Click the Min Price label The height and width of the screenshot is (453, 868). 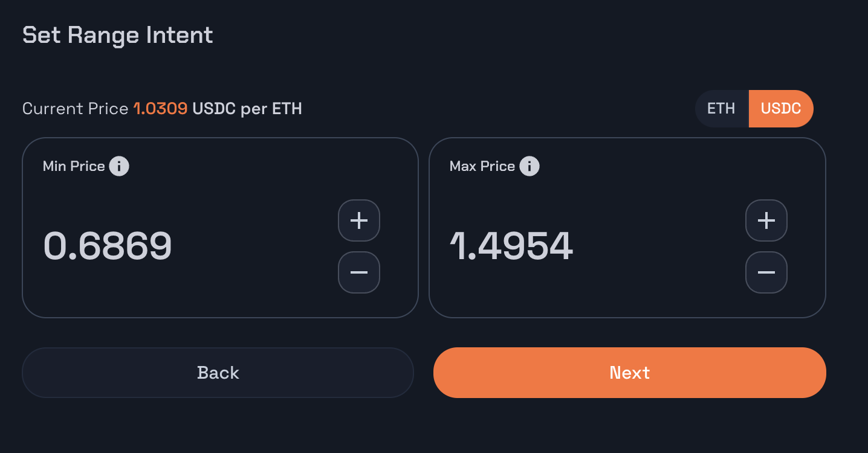(74, 166)
